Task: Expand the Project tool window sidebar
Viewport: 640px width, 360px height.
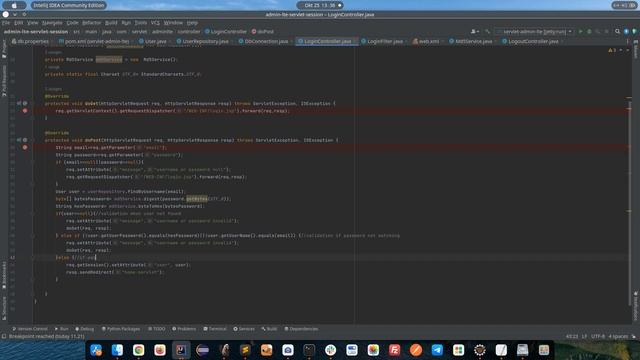Action: tap(4, 49)
